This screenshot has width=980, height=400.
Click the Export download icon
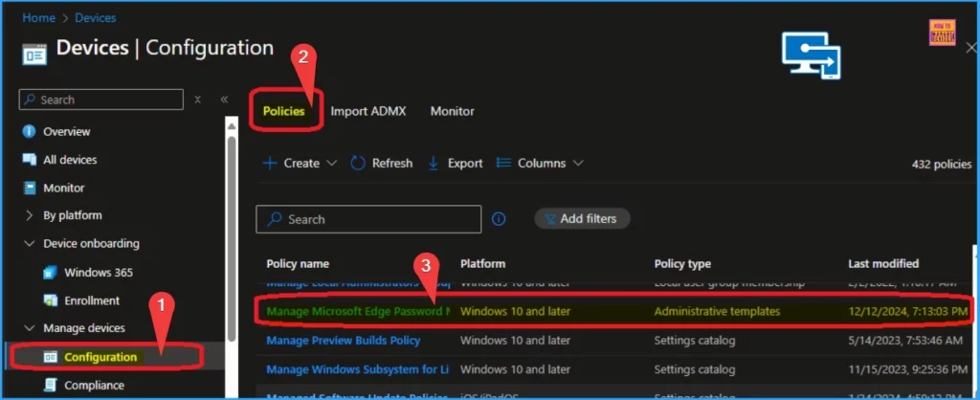434,163
